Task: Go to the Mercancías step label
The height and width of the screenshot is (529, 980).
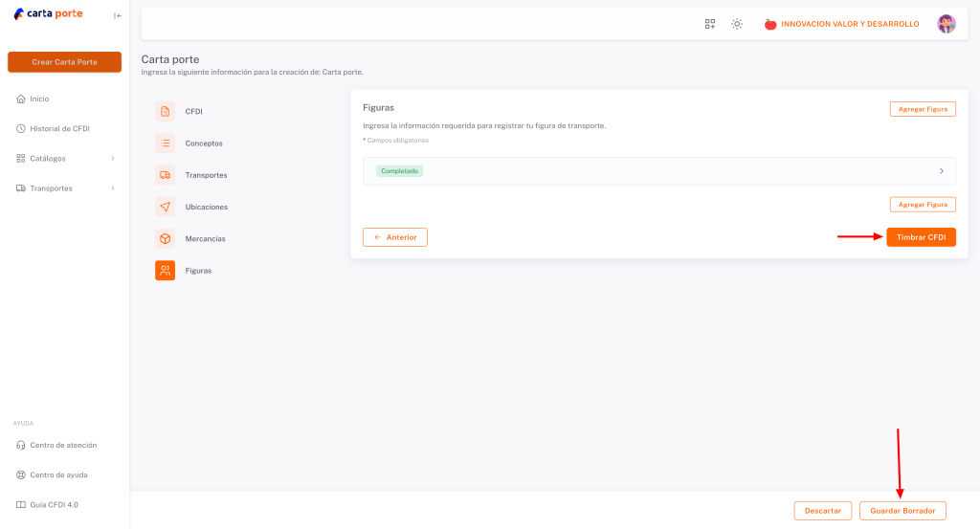Action: (205, 238)
